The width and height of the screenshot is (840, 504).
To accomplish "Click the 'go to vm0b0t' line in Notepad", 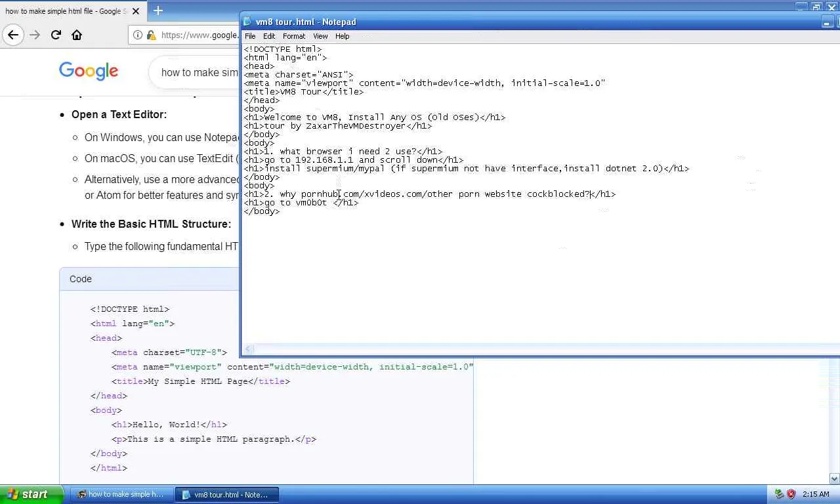I will pos(301,203).
